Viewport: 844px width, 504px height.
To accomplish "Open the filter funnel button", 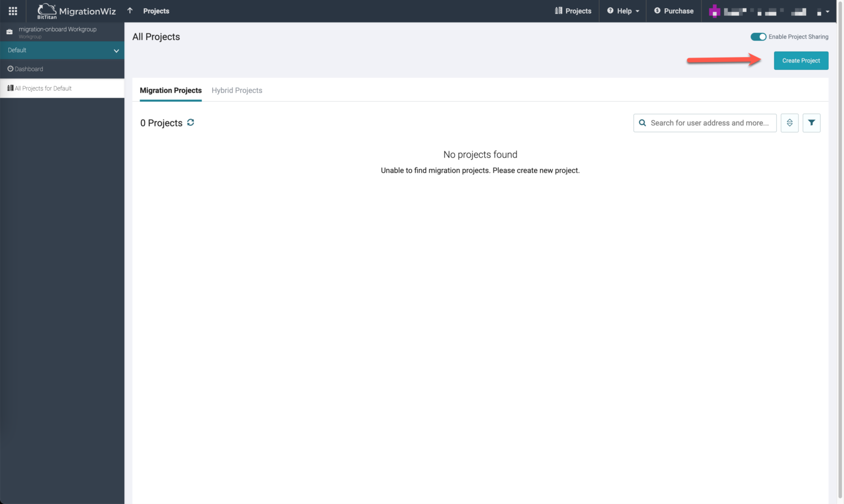I will click(812, 123).
